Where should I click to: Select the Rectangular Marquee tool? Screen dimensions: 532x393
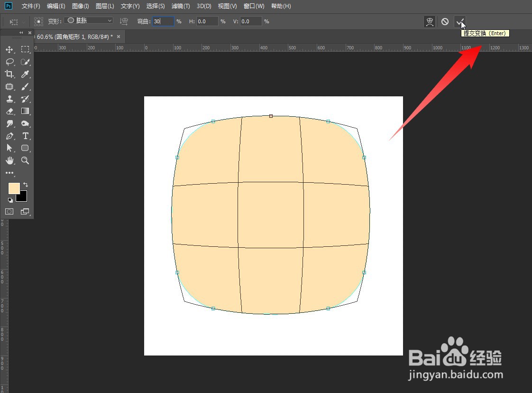coord(25,49)
